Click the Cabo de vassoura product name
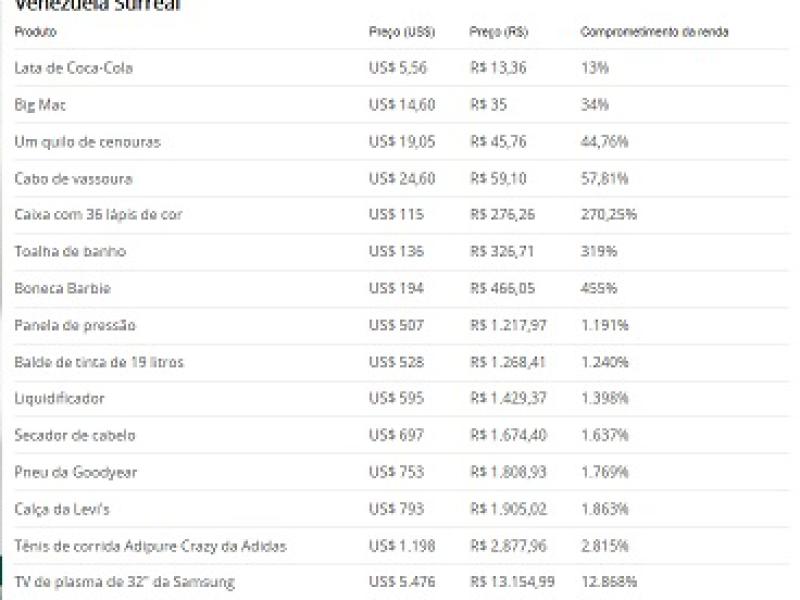The width and height of the screenshot is (800, 600). [x=73, y=179]
